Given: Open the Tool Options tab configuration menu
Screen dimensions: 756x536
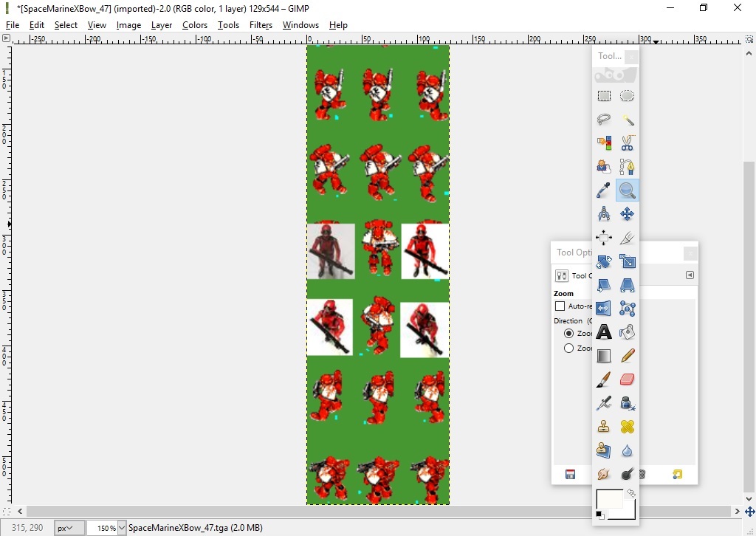Looking at the screenshot, I should click(690, 275).
